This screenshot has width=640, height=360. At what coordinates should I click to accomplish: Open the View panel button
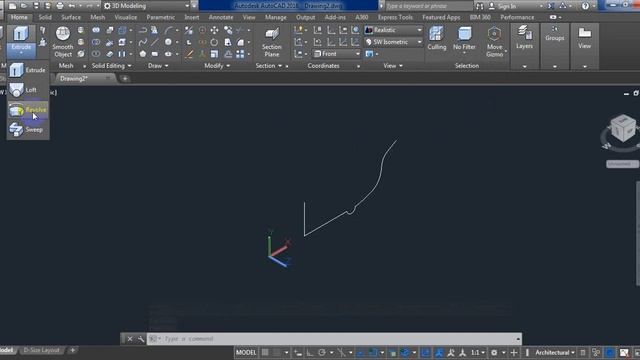click(584, 46)
